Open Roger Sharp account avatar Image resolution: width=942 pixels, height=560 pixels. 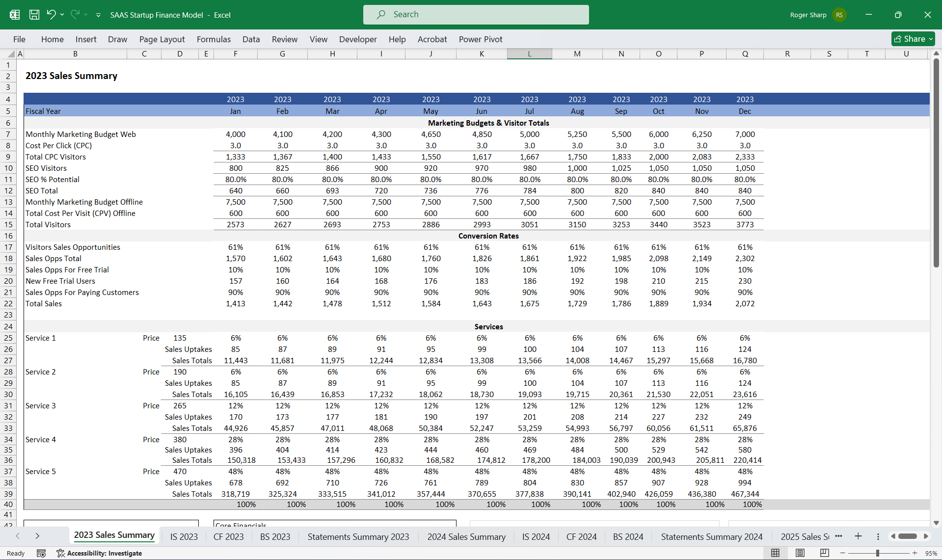pos(839,15)
